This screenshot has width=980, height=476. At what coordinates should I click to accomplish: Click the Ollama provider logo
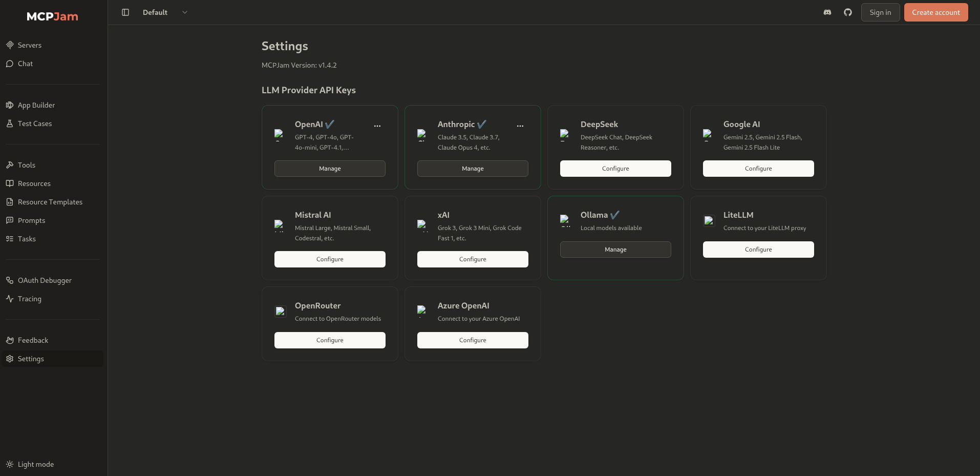pos(565,220)
